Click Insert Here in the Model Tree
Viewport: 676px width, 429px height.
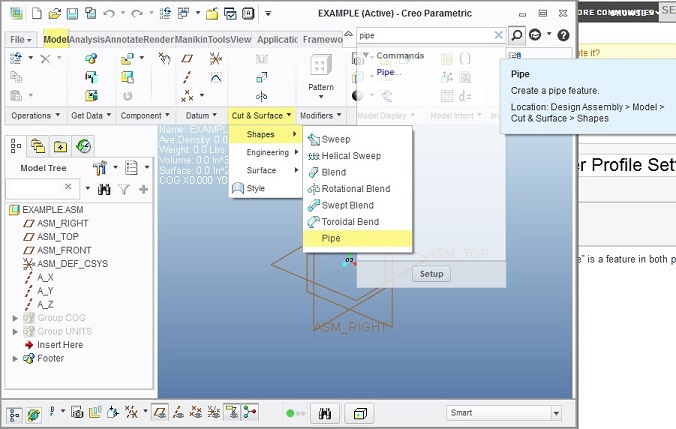60,345
